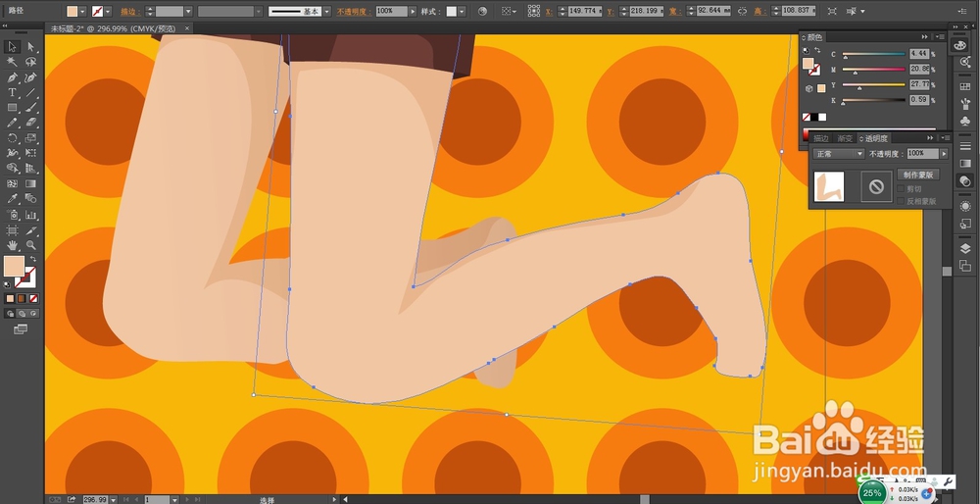The height and width of the screenshot is (504, 980).
Task: Close the 未标题-2 document tab
Action: (187, 28)
